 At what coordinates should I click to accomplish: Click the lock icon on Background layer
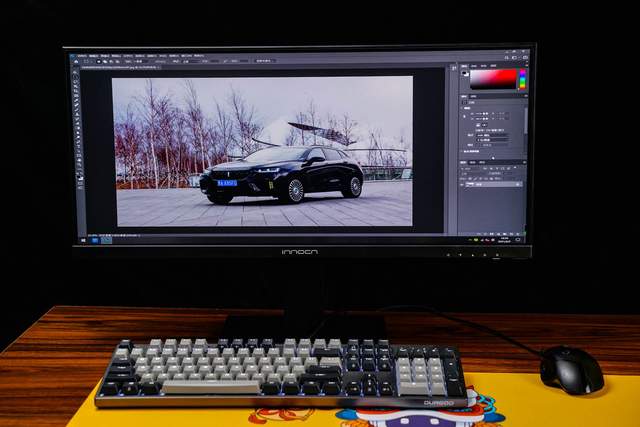[518, 185]
